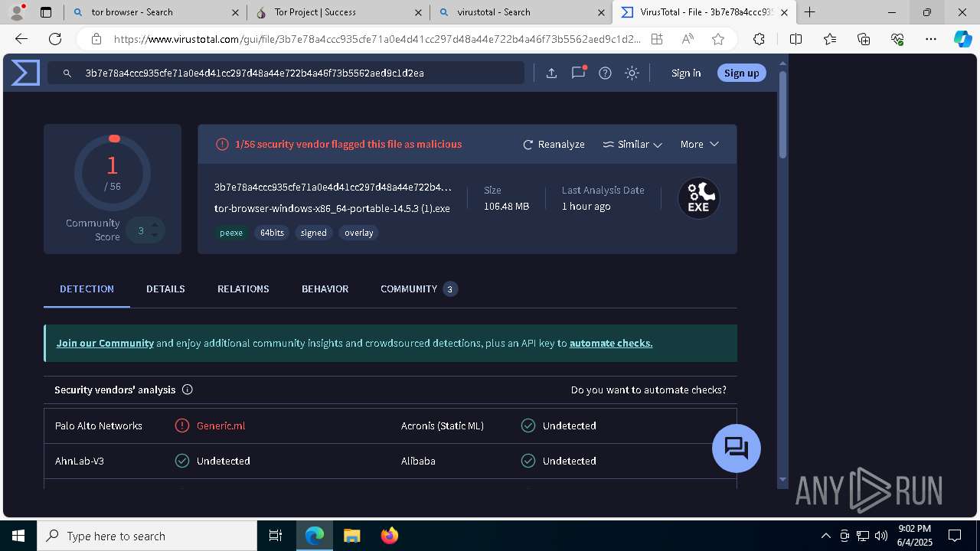
Task: Click the Reanalyze button
Action: coord(554,144)
